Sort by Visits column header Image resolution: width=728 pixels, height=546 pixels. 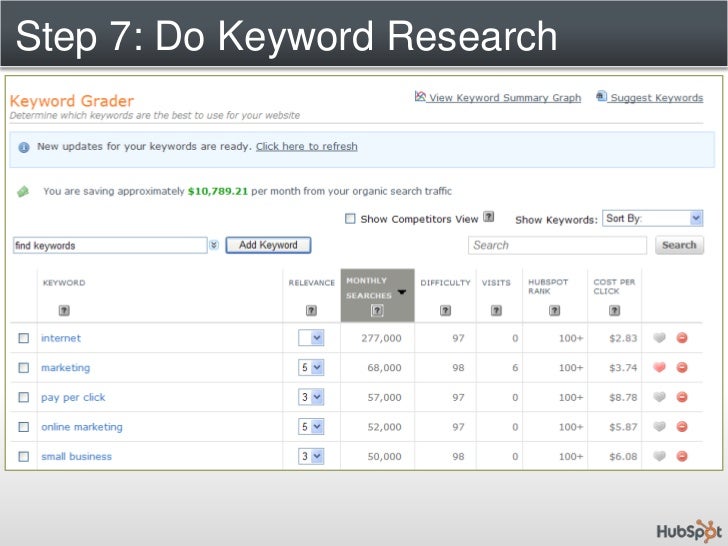[x=496, y=283]
